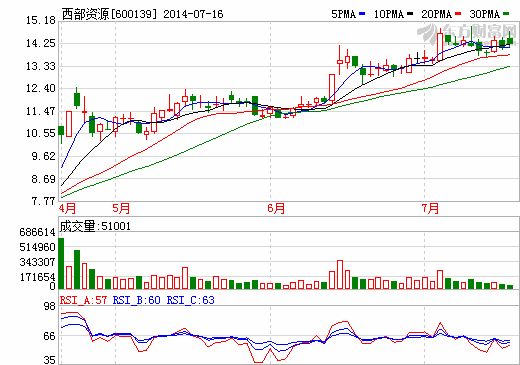The width and height of the screenshot is (520, 365).
Task: Click the 98 RSI axis label
Action: (50, 307)
